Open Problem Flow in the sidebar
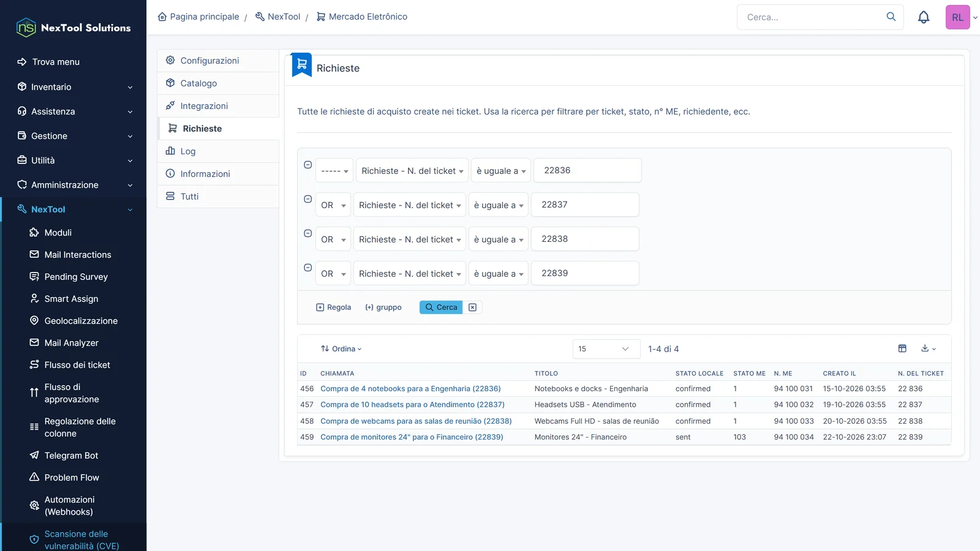980x551 pixels. click(x=72, y=478)
